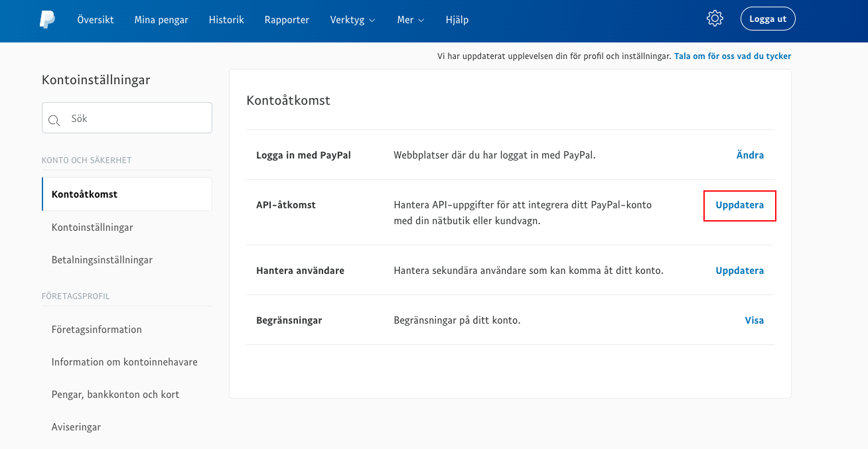The width and height of the screenshot is (868, 449).
Task: Open the settings gear icon
Action: 715,19
